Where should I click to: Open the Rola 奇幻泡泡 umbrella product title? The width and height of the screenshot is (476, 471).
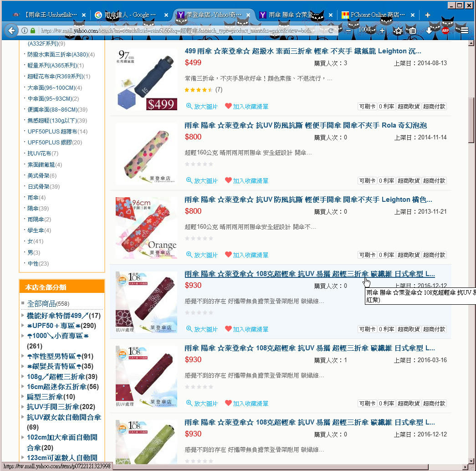point(306,125)
